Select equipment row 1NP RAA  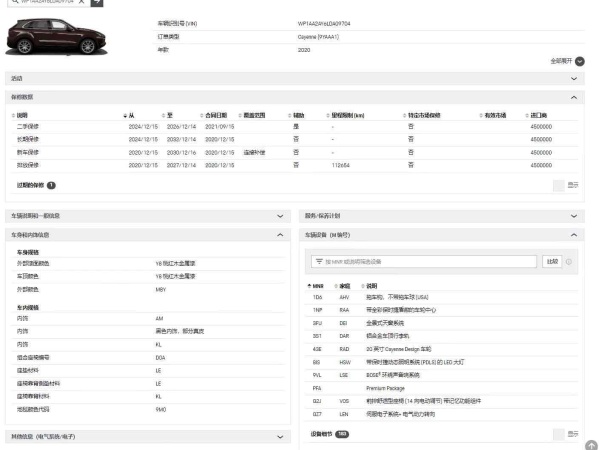click(442, 310)
